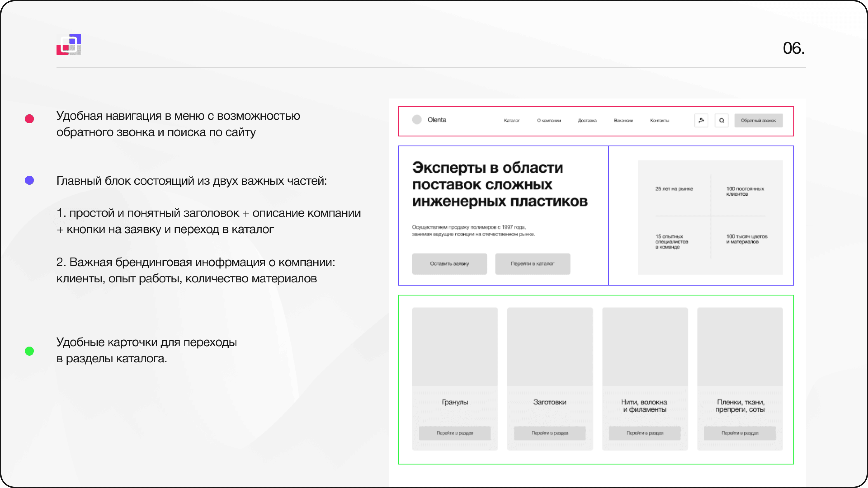Click the text about простой и понятный заголовок
The width and height of the screenshot is (868, 488).
tap(209, 221)
